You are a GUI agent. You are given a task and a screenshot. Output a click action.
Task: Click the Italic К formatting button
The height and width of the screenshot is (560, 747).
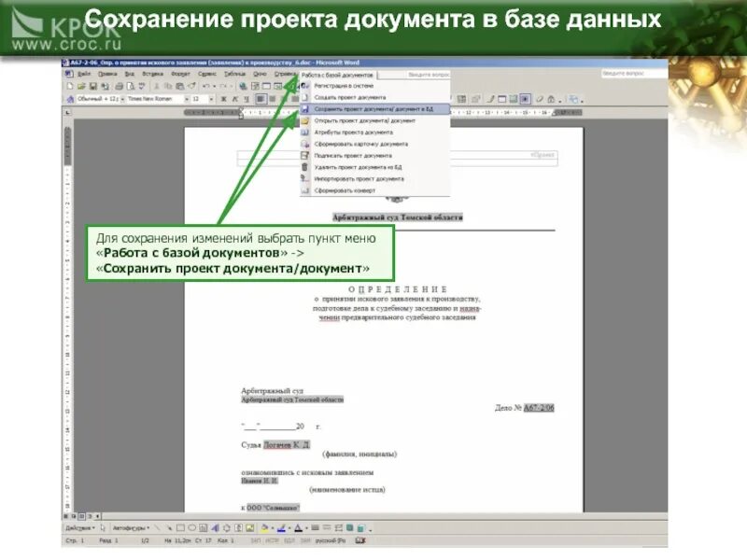[x=235, y=99]
